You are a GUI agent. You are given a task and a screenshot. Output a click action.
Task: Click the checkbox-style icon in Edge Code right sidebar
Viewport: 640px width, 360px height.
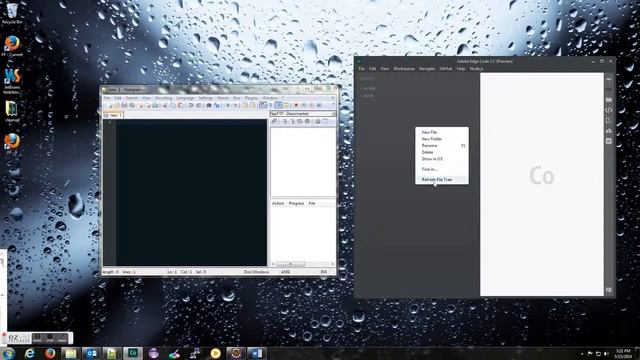click(609, 141)
